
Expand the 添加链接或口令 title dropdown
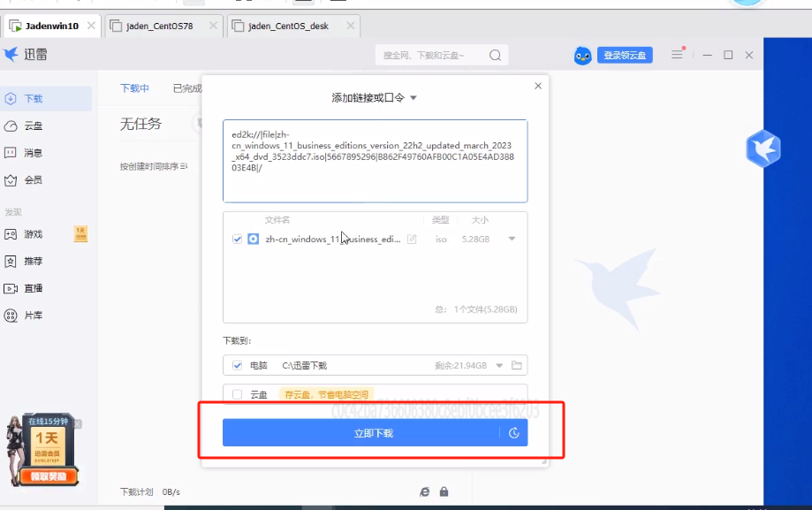point(414,98)
